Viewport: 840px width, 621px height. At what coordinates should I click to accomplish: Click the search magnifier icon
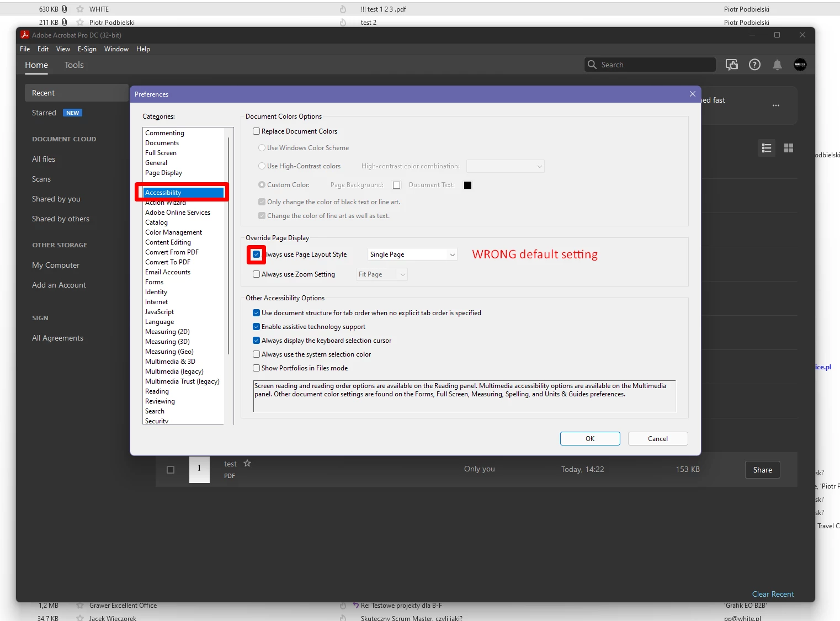(592, 65)
